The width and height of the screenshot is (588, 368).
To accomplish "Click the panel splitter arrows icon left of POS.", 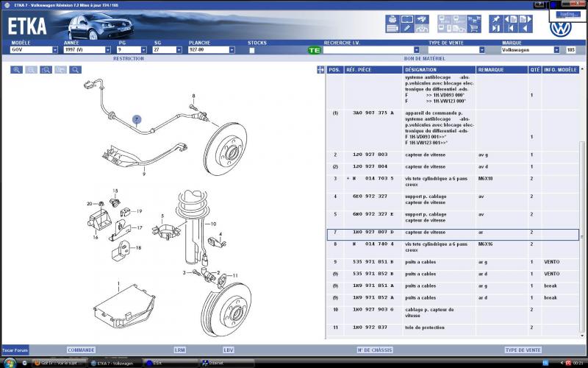I will click(320, 70).
